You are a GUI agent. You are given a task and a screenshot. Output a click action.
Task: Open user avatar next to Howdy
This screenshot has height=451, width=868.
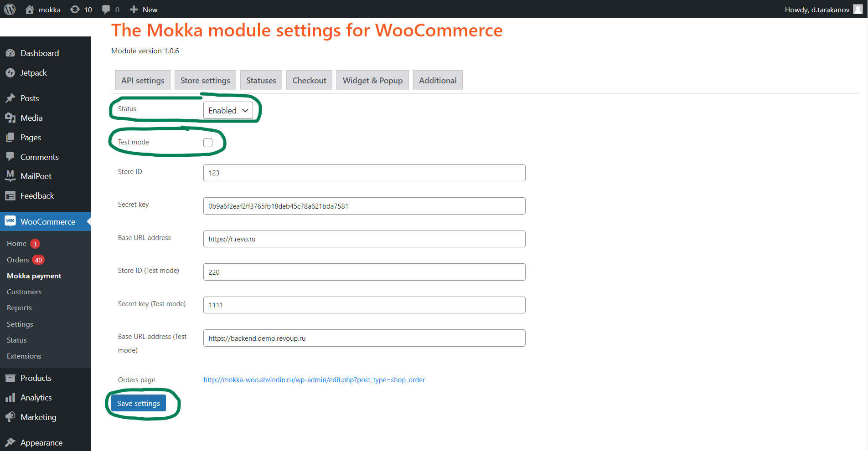click(x=858, y=10)
